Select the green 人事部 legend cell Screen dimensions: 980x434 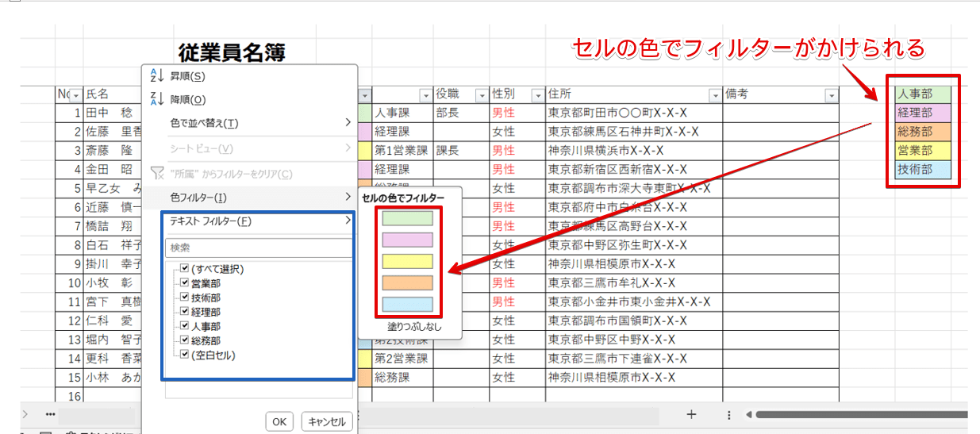[x=923, y=94]
